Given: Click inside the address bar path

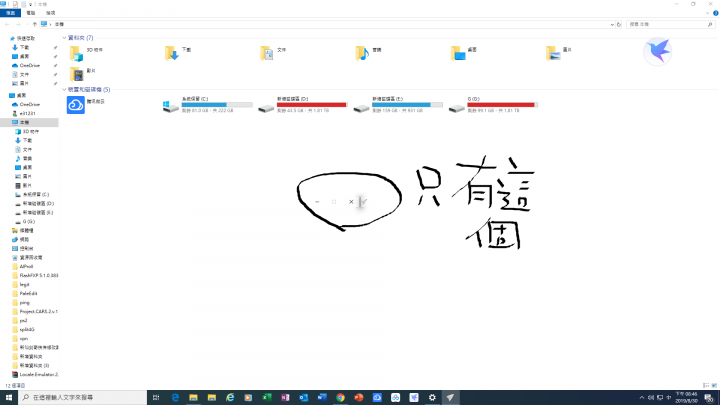Looking at the screenshot, I should click(326, 24).
